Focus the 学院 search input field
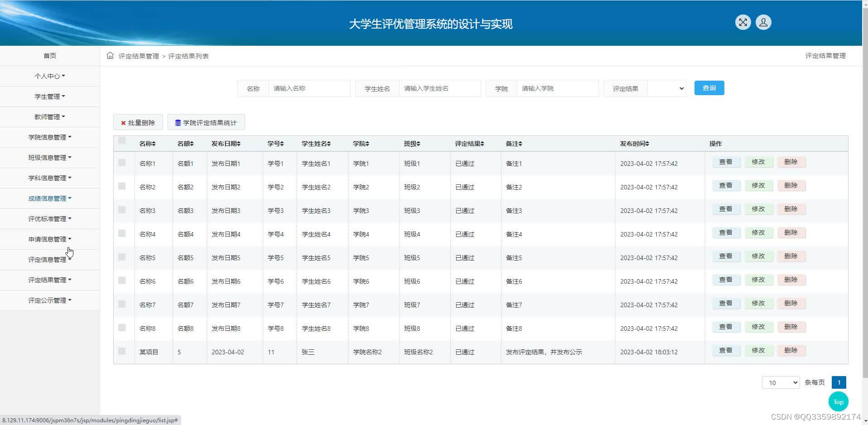 click(558, 88)
